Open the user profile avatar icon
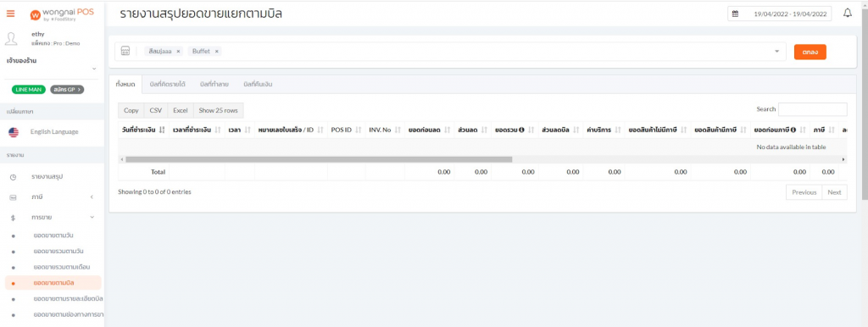The width and height of the screenshot is (868, 327). point(11,39)
